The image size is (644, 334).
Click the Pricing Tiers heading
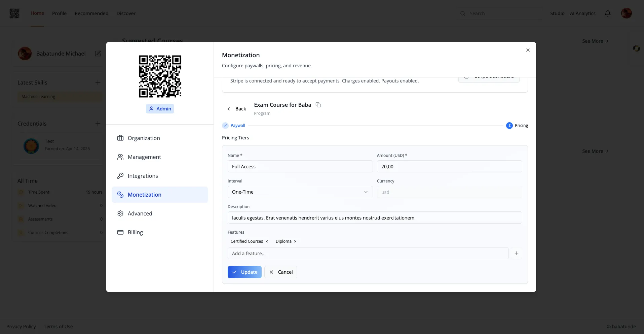coord(235,138)
